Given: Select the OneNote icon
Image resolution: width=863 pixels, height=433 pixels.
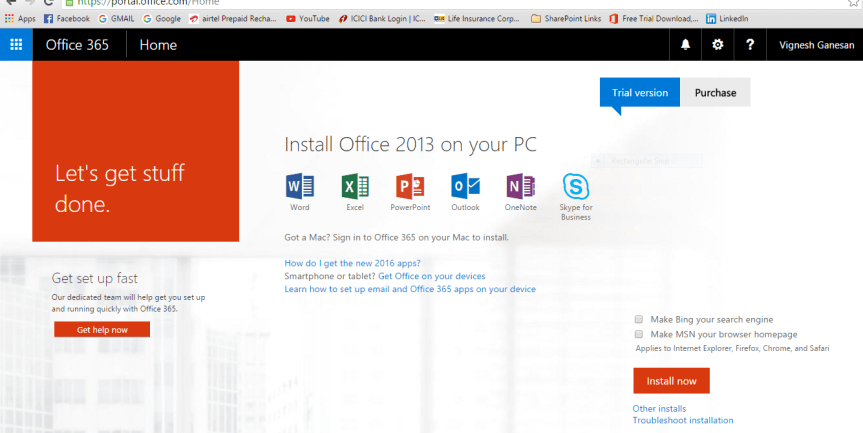Looking at the screenshot, I should tap(520, 187).
